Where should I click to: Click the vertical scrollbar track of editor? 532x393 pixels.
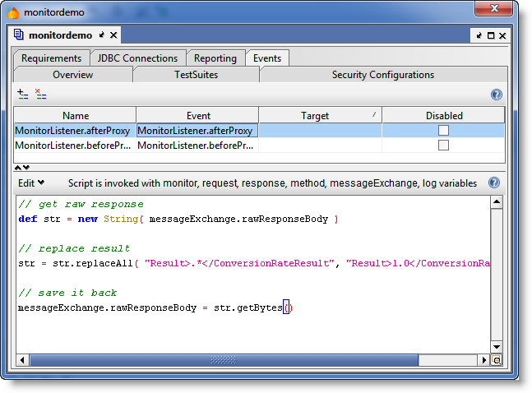(x=497, y=275)
